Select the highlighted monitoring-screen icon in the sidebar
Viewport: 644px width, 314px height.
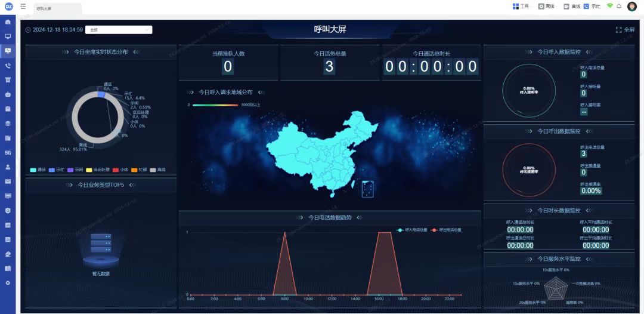click(7, 51)
